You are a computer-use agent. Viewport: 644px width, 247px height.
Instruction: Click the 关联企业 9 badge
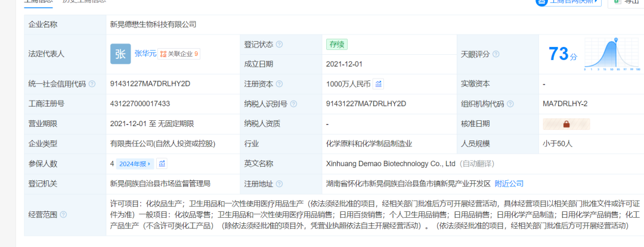tap(179, 54)
